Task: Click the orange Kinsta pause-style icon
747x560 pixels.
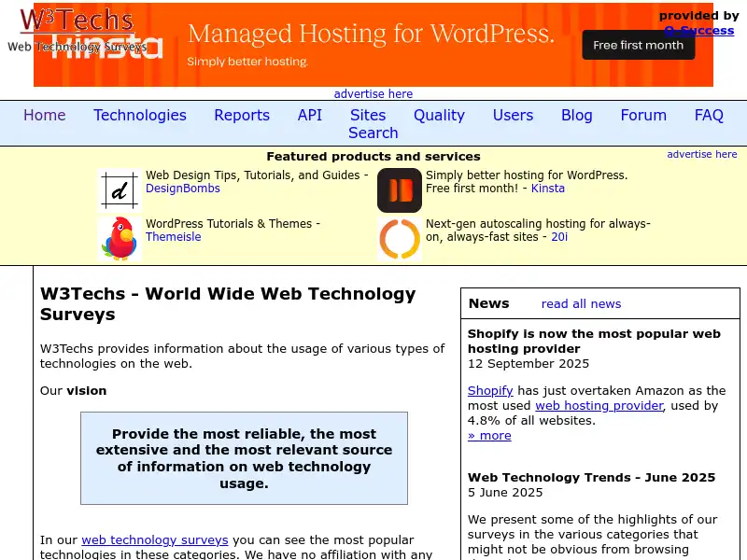Action: (x=399, y=190)
